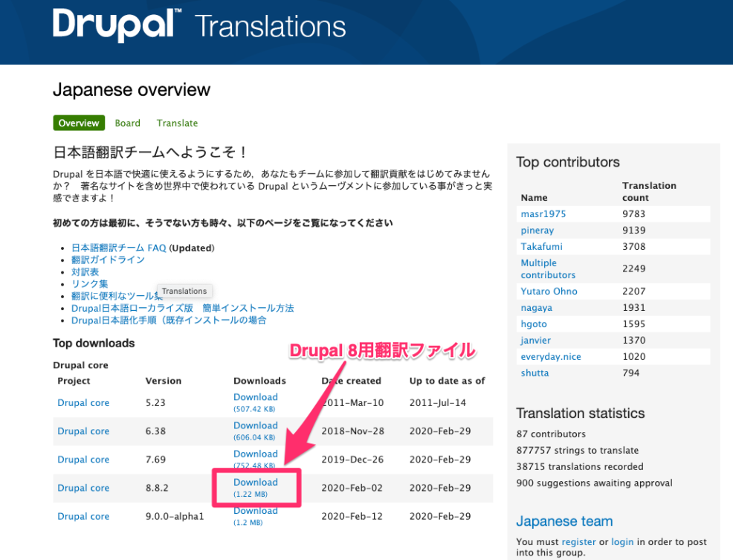Open contributor Yutaro Ohno's profile

pyautogui.click(x=549, y=292)
